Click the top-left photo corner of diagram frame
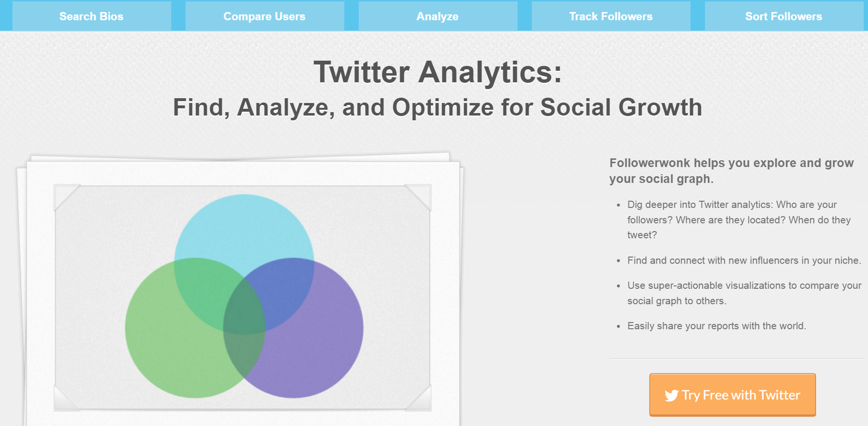 65,195
